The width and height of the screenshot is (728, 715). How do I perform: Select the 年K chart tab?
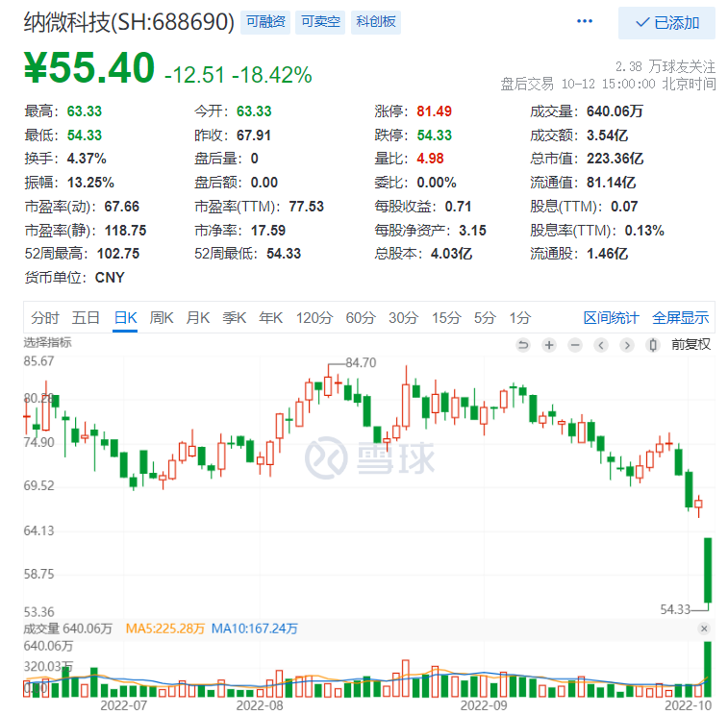click(x=271, y=318)
